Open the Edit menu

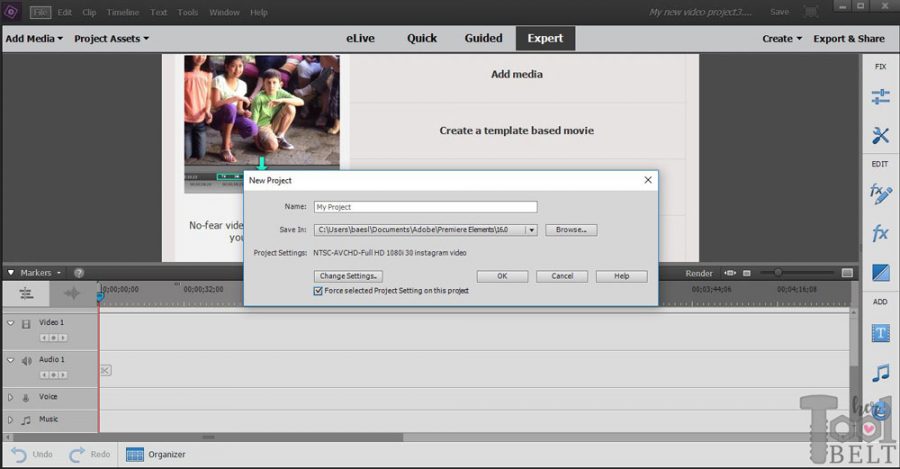pyautogui.click(x=64, y=12)
